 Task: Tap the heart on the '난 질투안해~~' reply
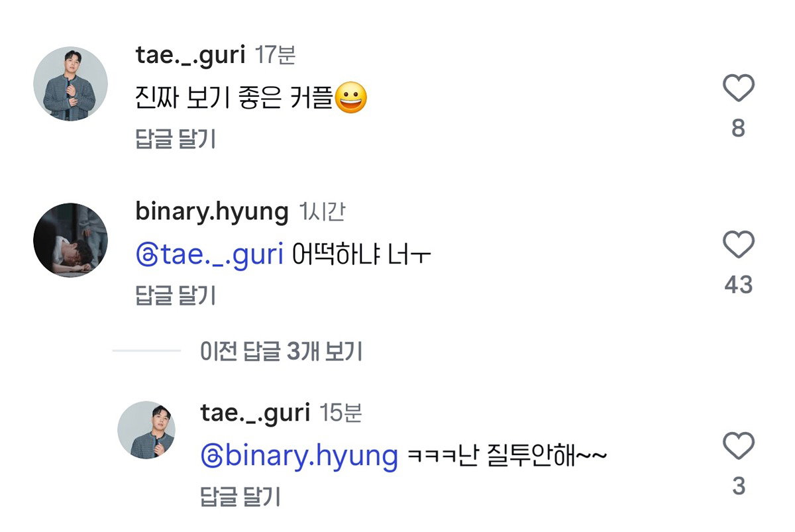[x=739, y=446]
